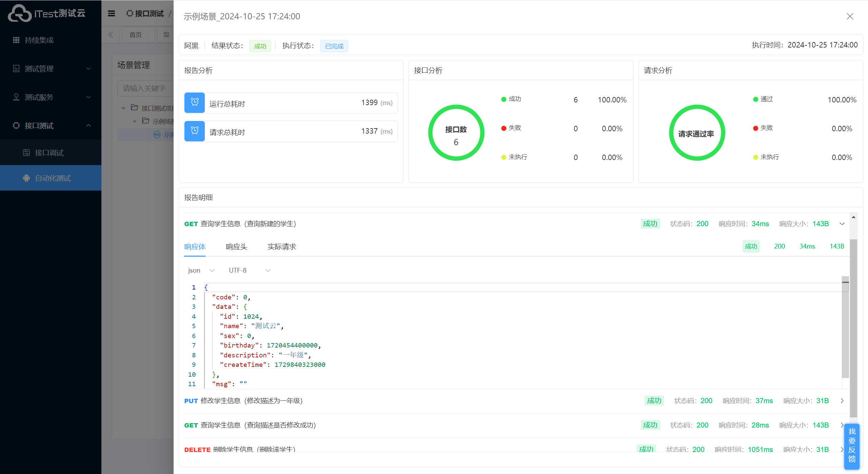Click the iTest cloud logo
The image size is (868, 474).
click(20, 14)
